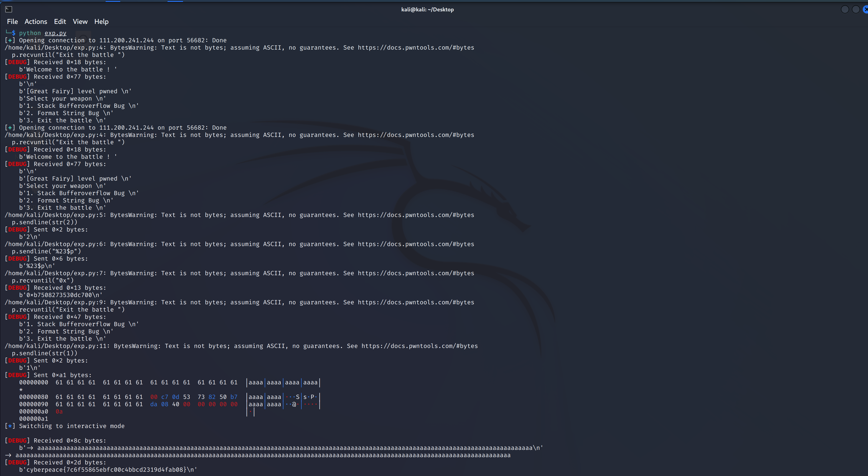Open pwntools docs link in exp.py:11 warning

click(420, 346)
